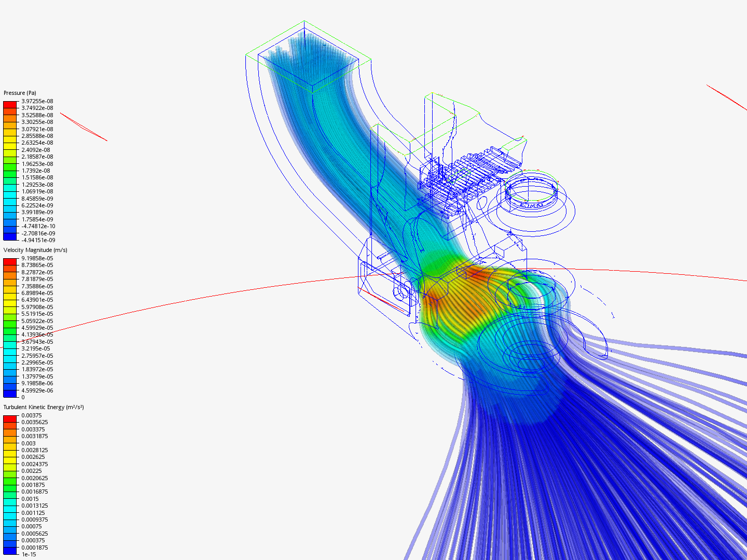The image size is (747, 560).
Task: Click the red swatch in the Pressure legend
Action: [x=10, y=105]
